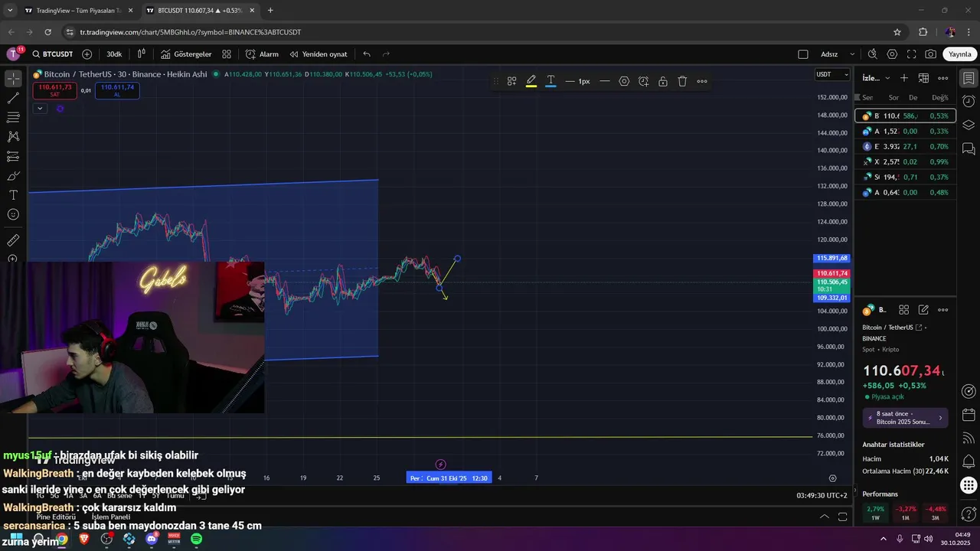Add alert on drawing in floating toolbar
980x551 pixels.
[x=643, y=81]
